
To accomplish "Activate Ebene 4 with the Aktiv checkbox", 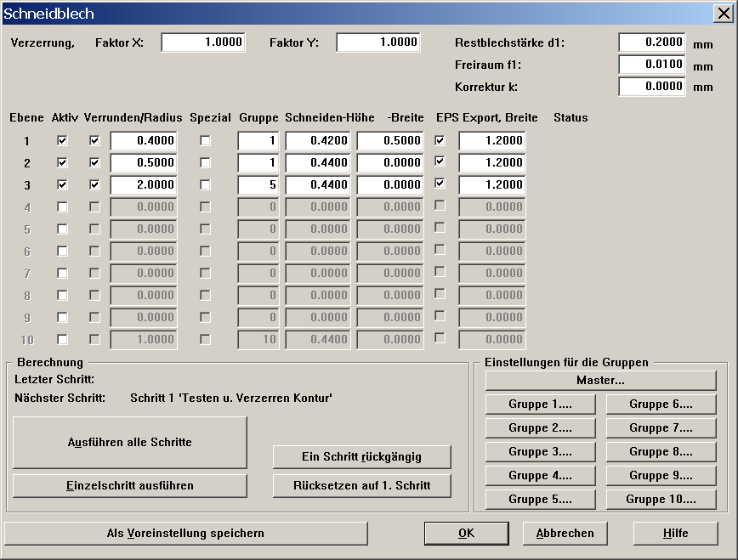I will point(62,206).
